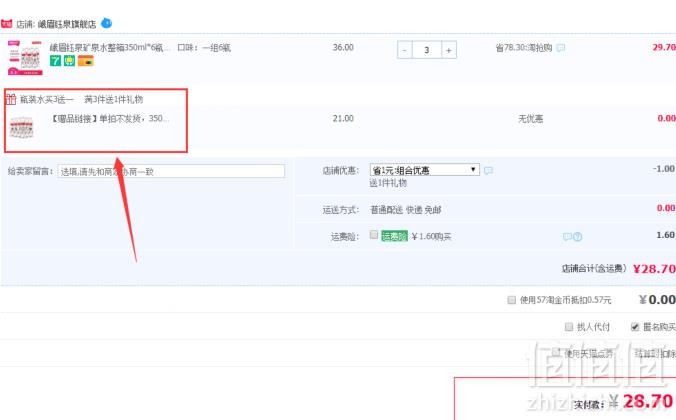Click the 省78.30:淘抢购 discount text
Viewport: 676px width, 420px height.
tap(524, 47)
